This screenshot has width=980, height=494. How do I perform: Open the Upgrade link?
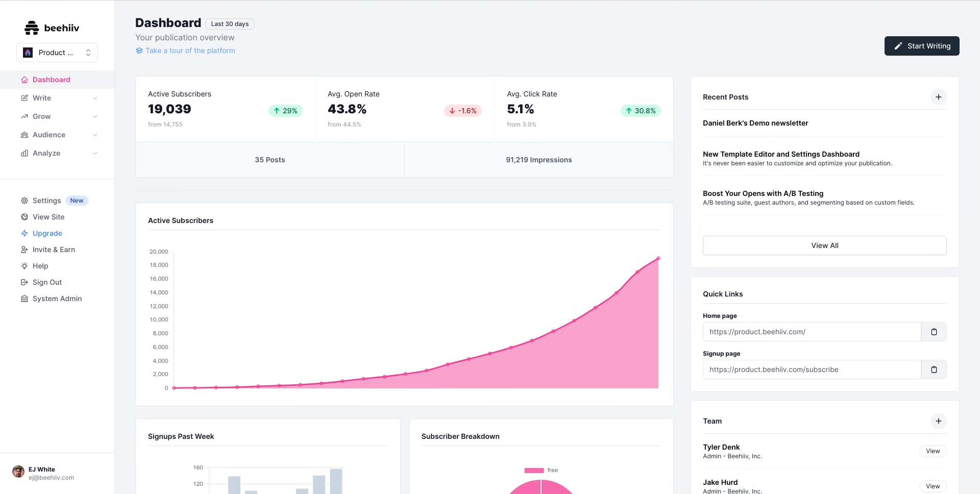47,233
